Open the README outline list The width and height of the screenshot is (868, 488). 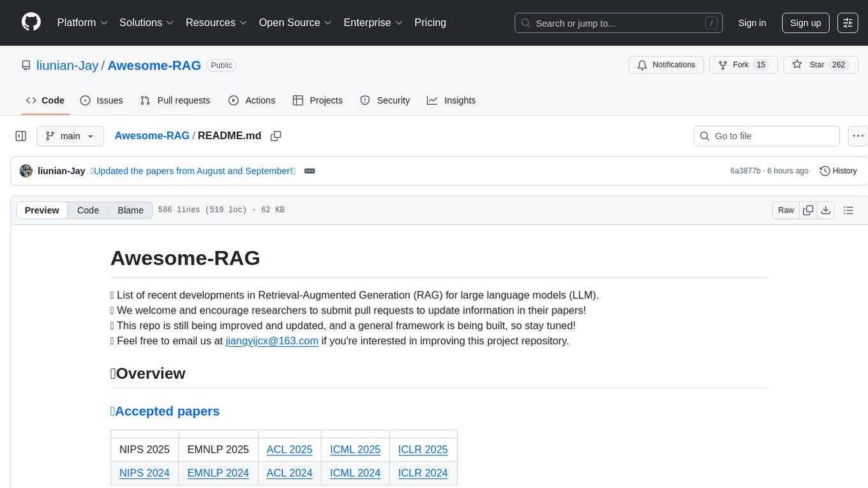tap(848, 210)
